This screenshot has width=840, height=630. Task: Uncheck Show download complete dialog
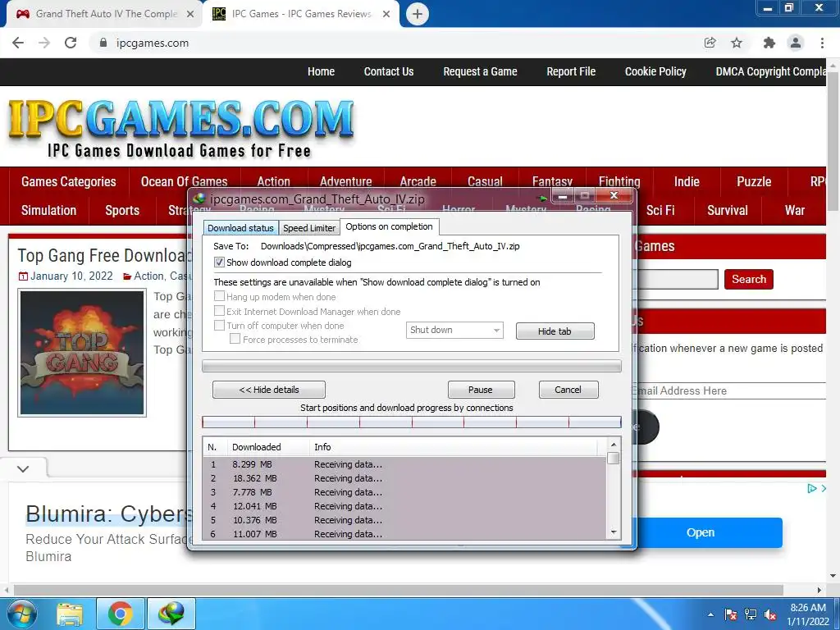pyautogui.click(x=219, y=262)
